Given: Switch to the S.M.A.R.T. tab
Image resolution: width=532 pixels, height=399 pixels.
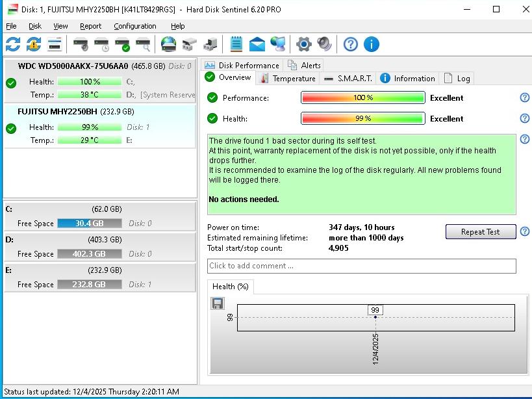Looking at the screenshot, I should tap(348, 78).
